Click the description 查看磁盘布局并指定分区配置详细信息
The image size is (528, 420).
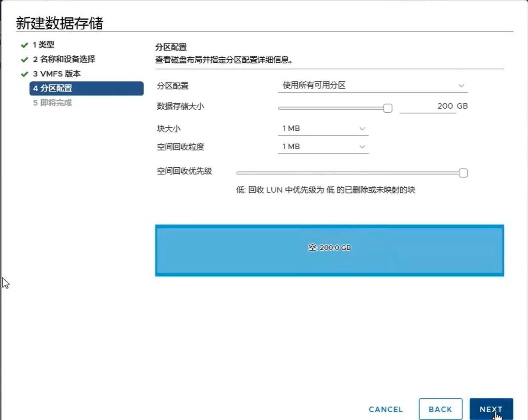pos(224,59)
